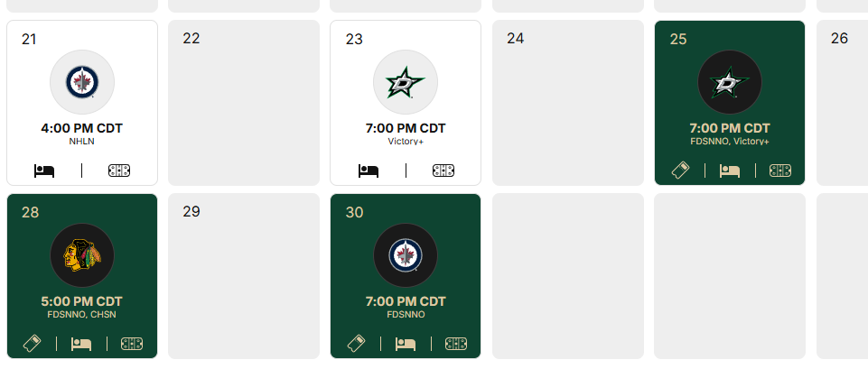Click the ticket icon on day 25
The height and width of the screenshot is (369, 868).
(x=680, y=171)
